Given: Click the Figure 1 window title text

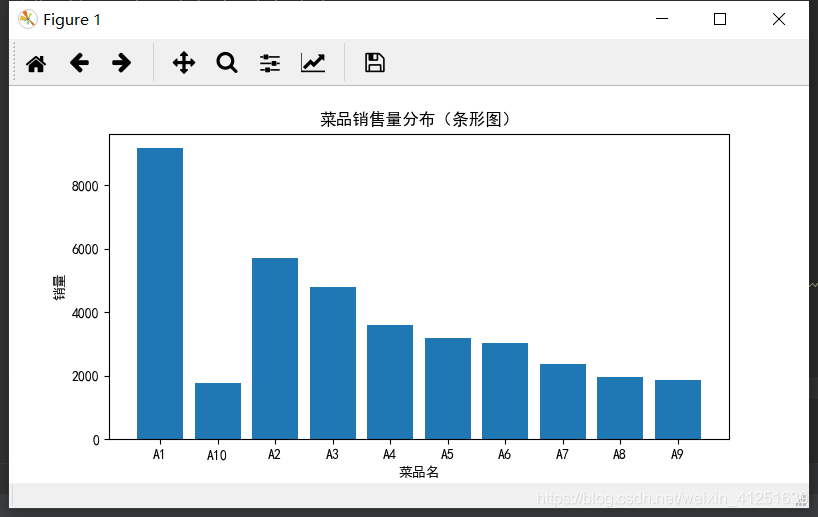Looking at the screenshot, I should point(72,20).
